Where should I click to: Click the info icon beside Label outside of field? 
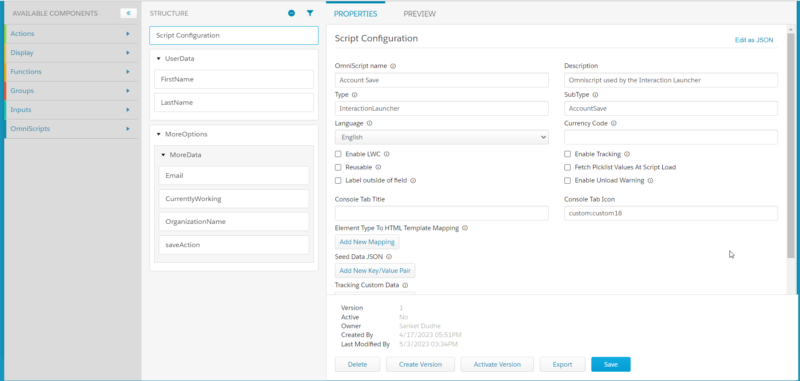(413, 180)
